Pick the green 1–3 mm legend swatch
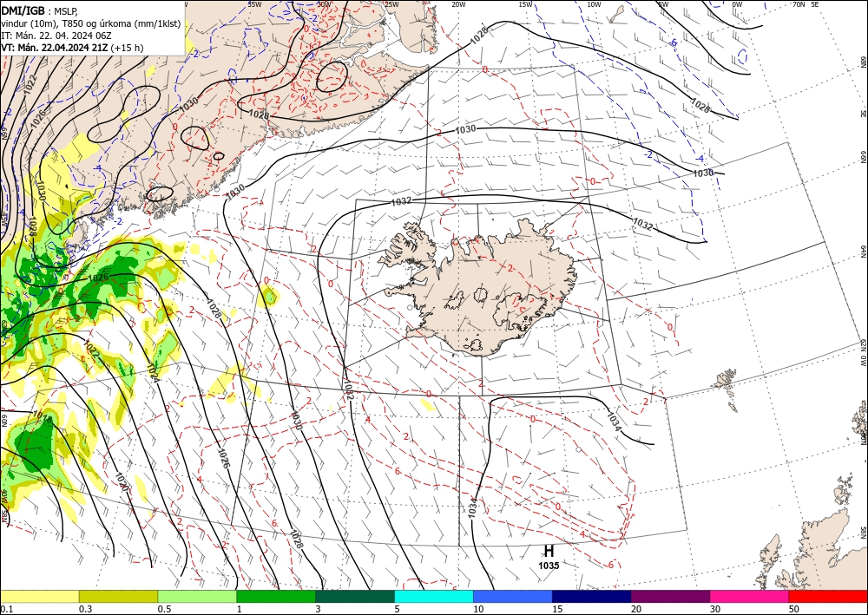868x615 pixels. pyautogui.click(x=276, y=596)
